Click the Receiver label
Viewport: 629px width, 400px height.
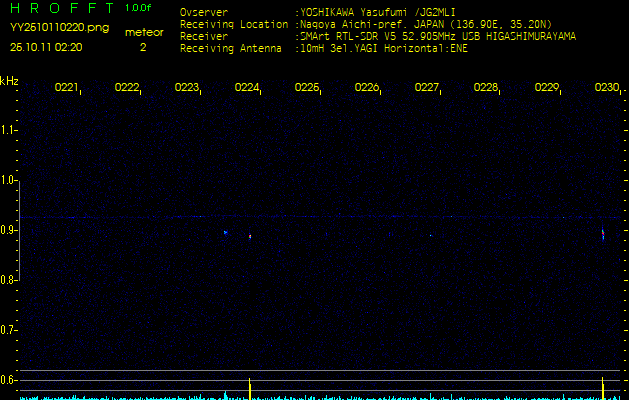click(204, 37)
